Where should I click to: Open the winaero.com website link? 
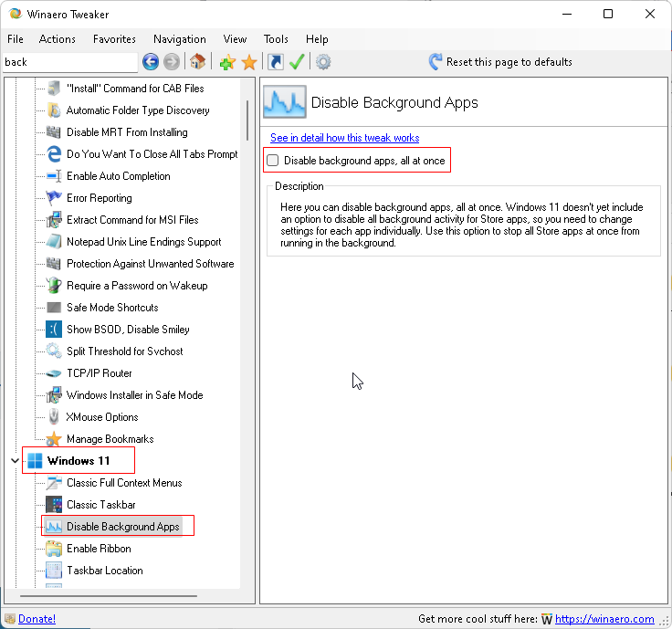[604, 619]
